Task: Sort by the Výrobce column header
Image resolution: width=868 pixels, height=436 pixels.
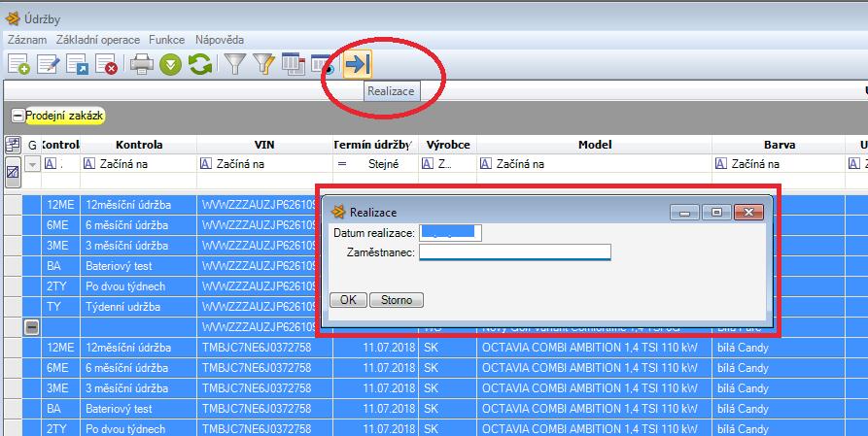Action: pyautogui.click(x=448, y=145)
